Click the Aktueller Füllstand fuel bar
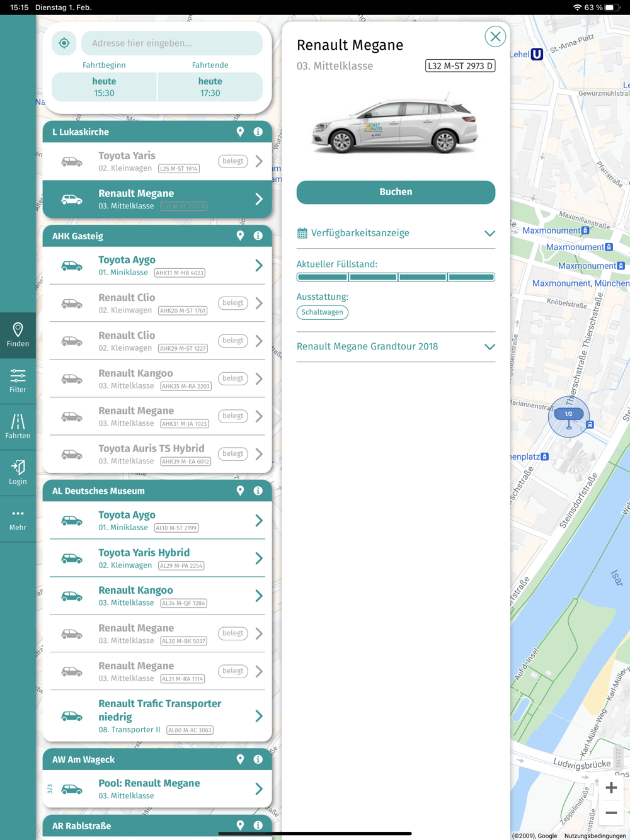The image size is (630, 840). click(396, 277)
